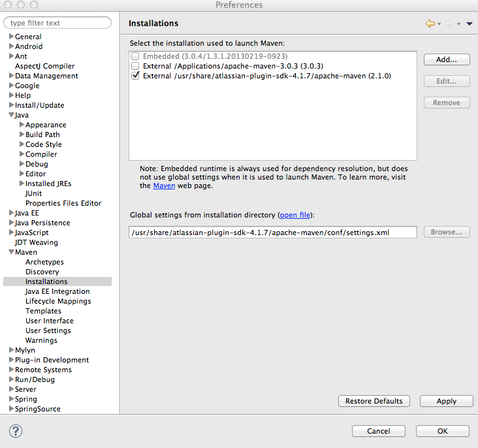This screenshot has width=478, height=448.
Task: Click the global settings path field
Action: point(273,232)
